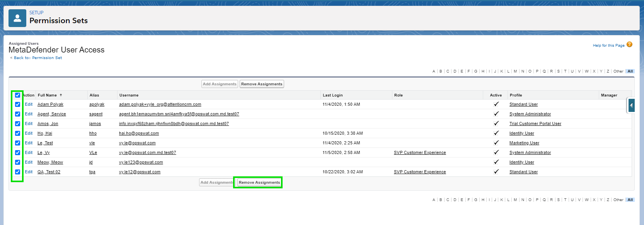The width and height of the screenshot is (644, 225).
Task: Untick the QA, Test 02 checkbox
Action: pyautogui.click(x=17, y=172)
